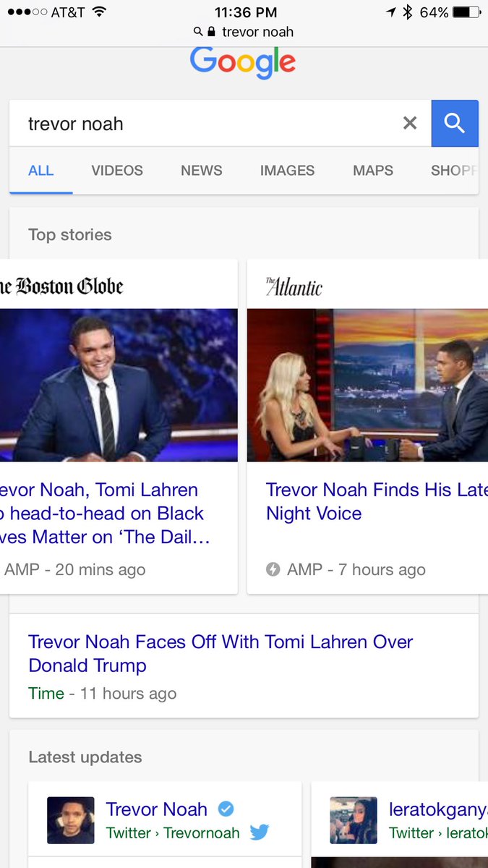
Task: Tap the lock icon in address bar
Action: (212, 32)
